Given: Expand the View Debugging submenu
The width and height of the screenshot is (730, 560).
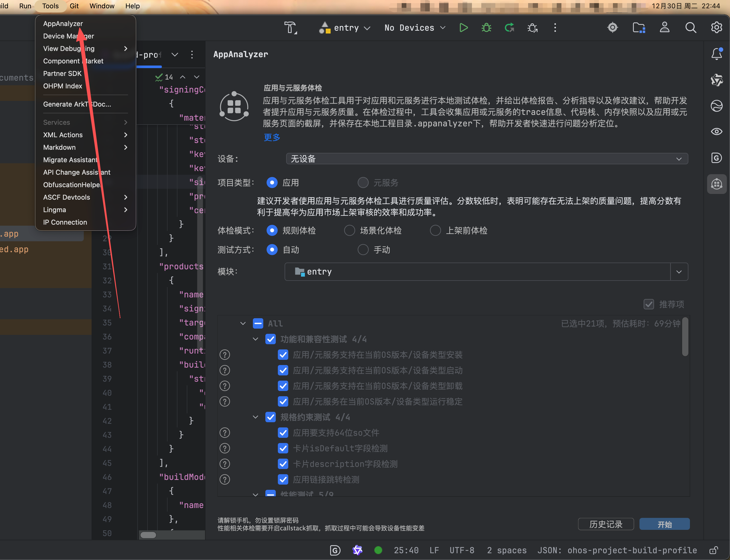Looking at the screenshot, I should click(x=85, y=49).
